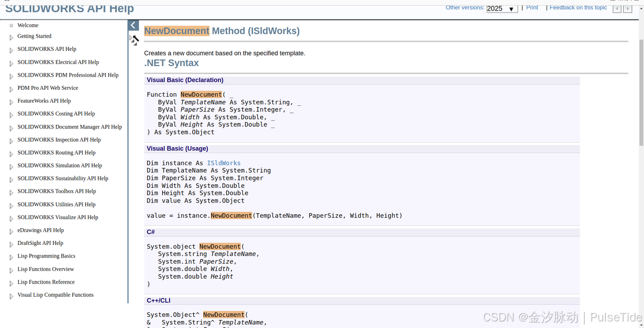Select PDM Pro API Web Service item

pyautogui.click(x=48, y=88)
